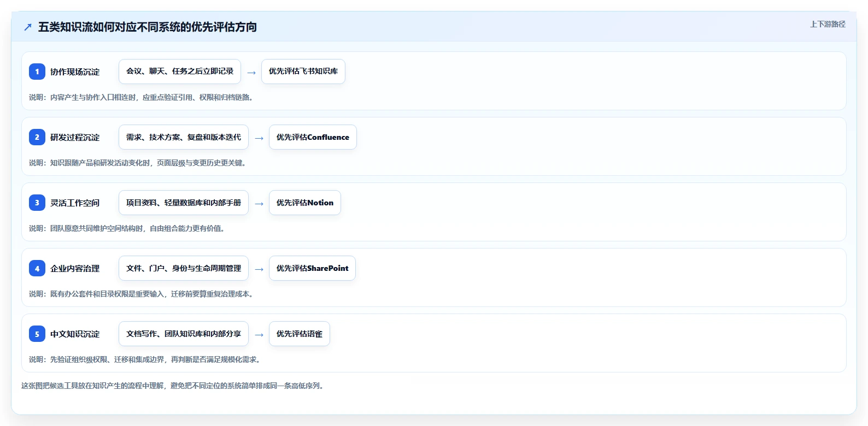Click the arrow icon beside the title
Image resolution: width=868 pixels, height=426 pixels.
click(28, 27)
